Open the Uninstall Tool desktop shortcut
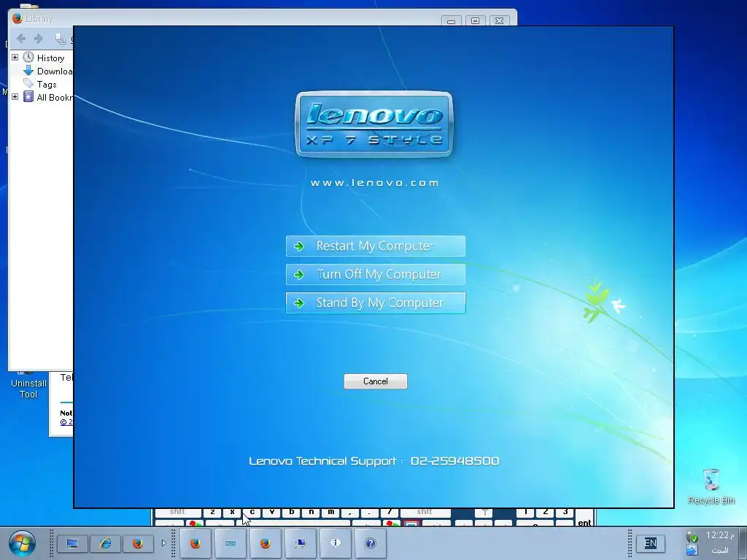Screen dimensions: 747x560 28,386
